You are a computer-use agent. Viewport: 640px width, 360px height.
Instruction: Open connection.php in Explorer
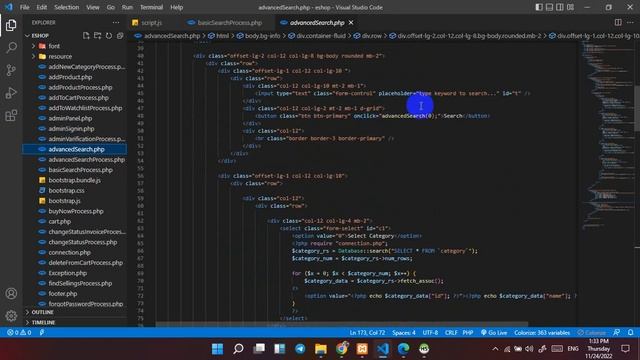pyautogui.click(x=69, y=252)
